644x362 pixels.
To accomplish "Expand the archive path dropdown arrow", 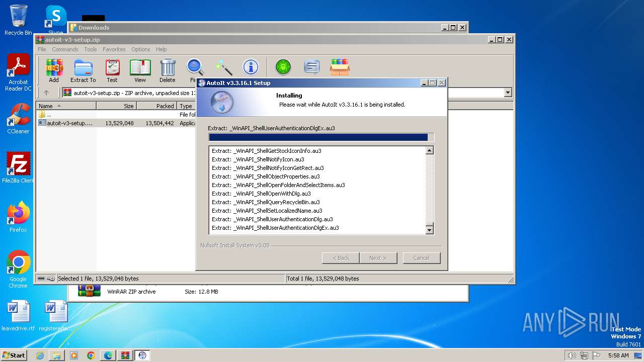I will [508, 93].
